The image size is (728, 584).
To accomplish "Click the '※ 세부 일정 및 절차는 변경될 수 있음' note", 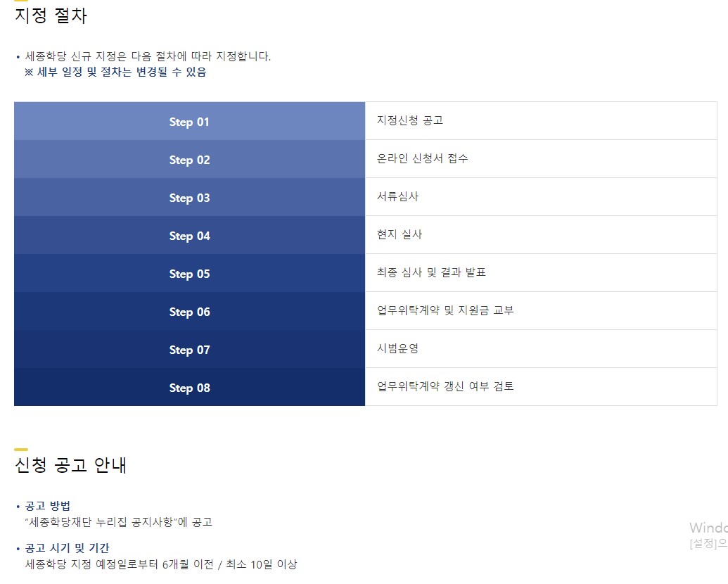I will point(115,72).
